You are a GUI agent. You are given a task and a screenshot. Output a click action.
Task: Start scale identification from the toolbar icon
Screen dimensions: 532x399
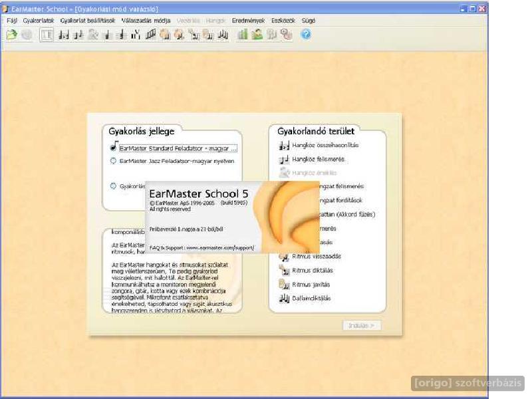pos(151,35)
